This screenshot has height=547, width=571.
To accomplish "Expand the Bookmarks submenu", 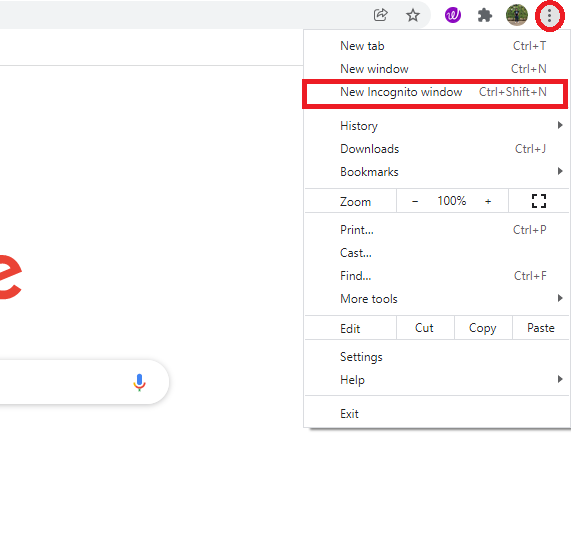I will (x=436, y=172).
